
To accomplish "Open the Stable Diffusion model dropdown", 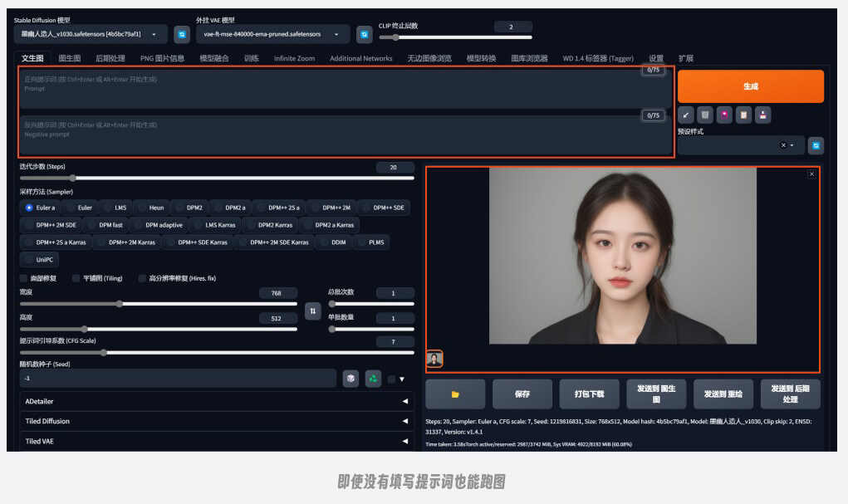I will (90, 34).
